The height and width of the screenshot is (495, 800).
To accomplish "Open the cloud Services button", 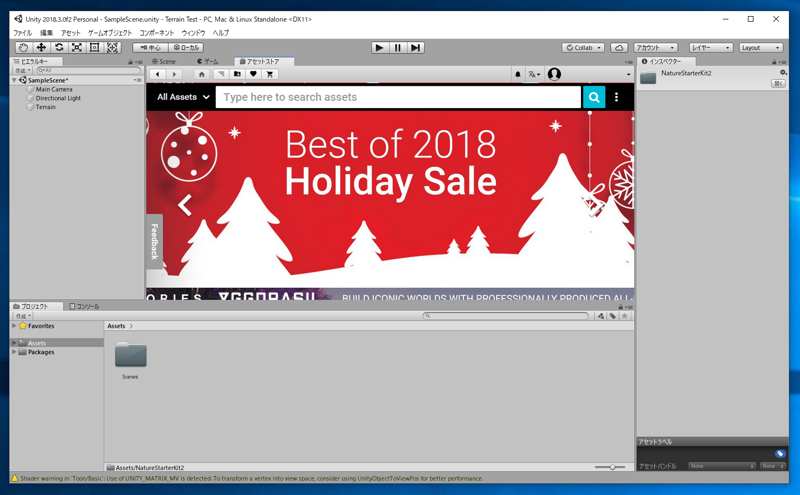I will click(619, 47).
